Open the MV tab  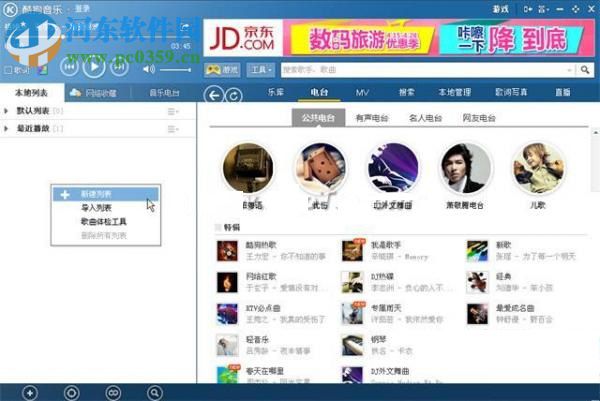point(362,92)
